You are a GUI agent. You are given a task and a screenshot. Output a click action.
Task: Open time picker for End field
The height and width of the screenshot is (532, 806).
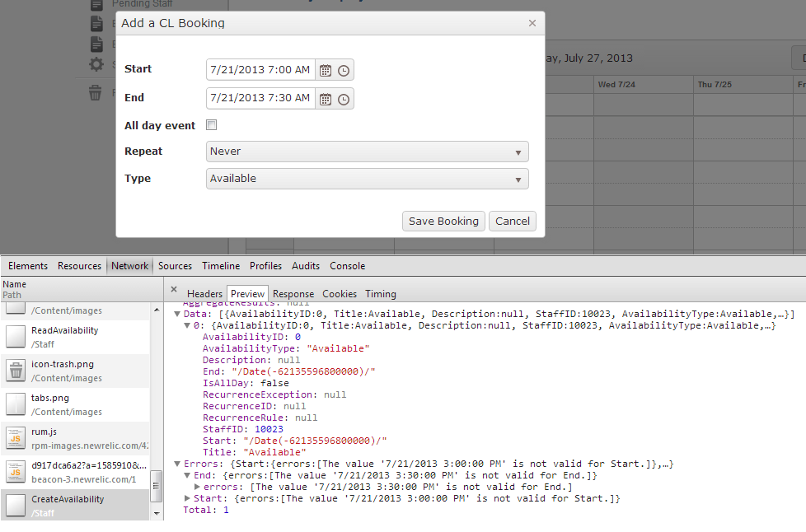[344, 99]
